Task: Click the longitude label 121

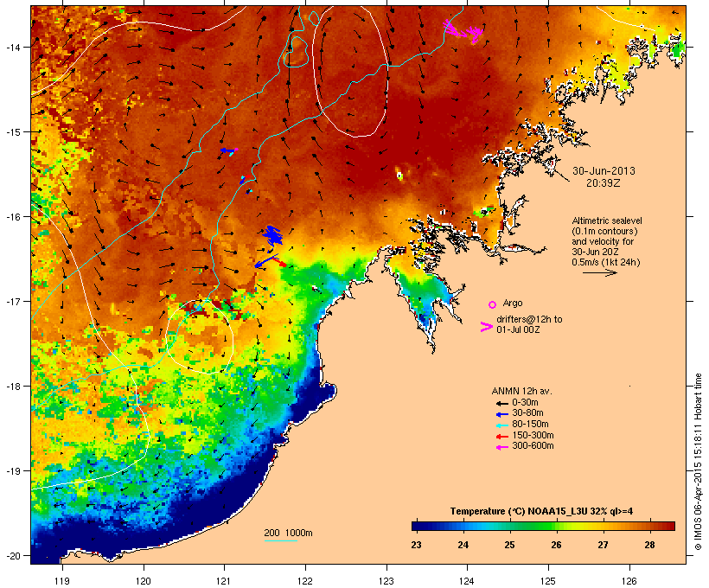Action: click(x=224, y=581)
